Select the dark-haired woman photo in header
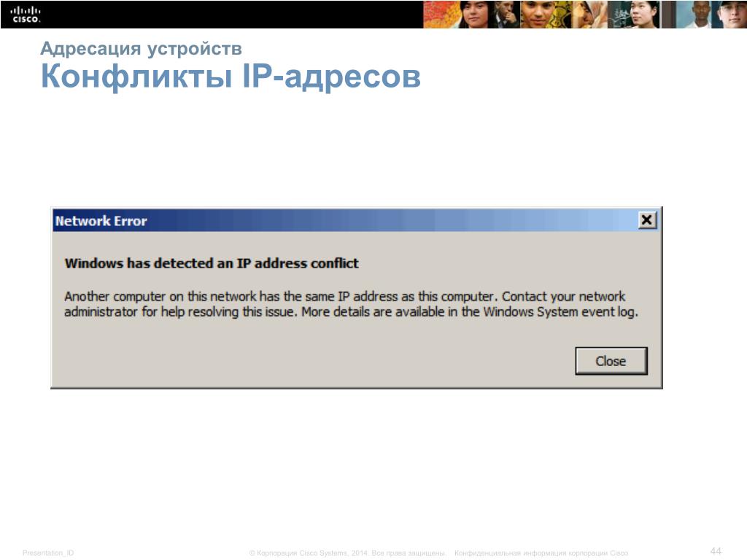 (x=476, y=15)
